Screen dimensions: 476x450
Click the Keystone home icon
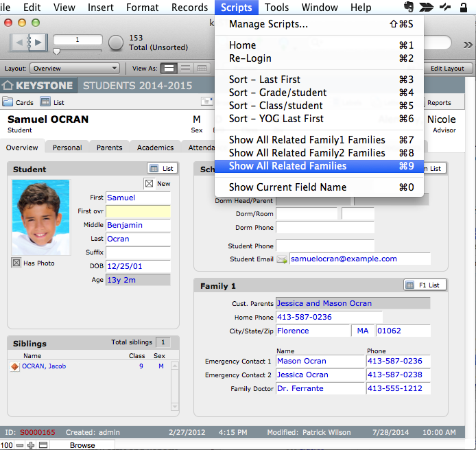coord(8,86)
